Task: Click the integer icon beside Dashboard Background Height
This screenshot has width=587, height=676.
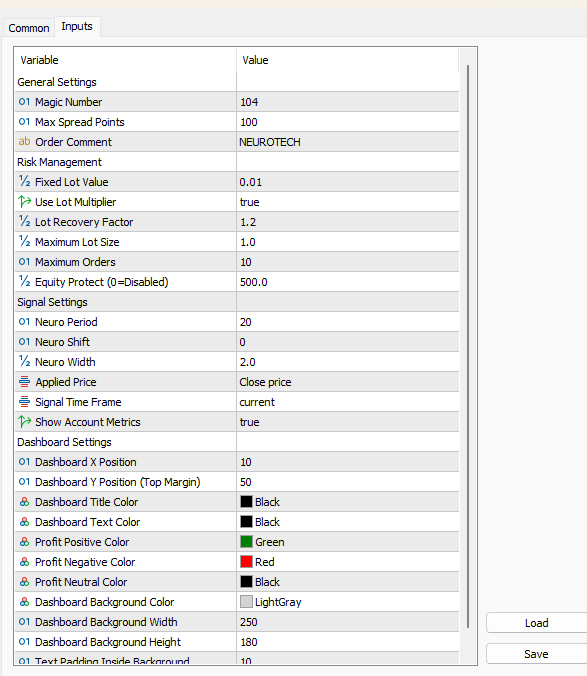Action: pos(25,642)
